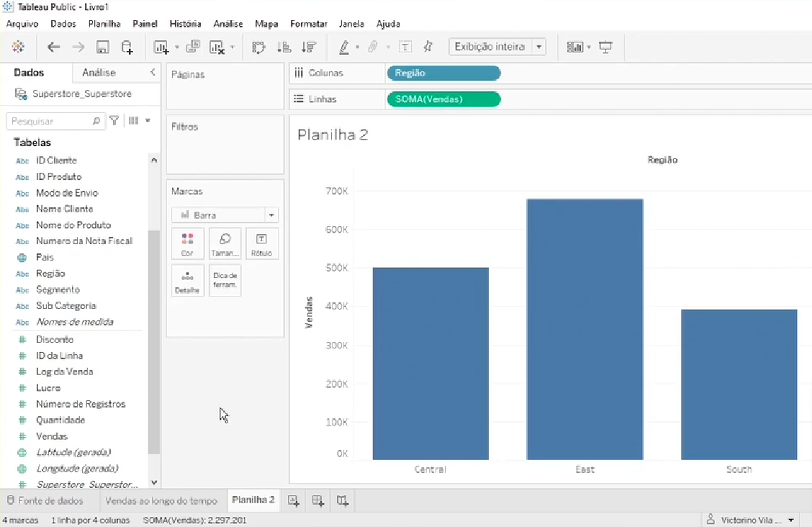Save the workbook using the save icon
Screen dimensions: 812x527
(x=103, y=46)
